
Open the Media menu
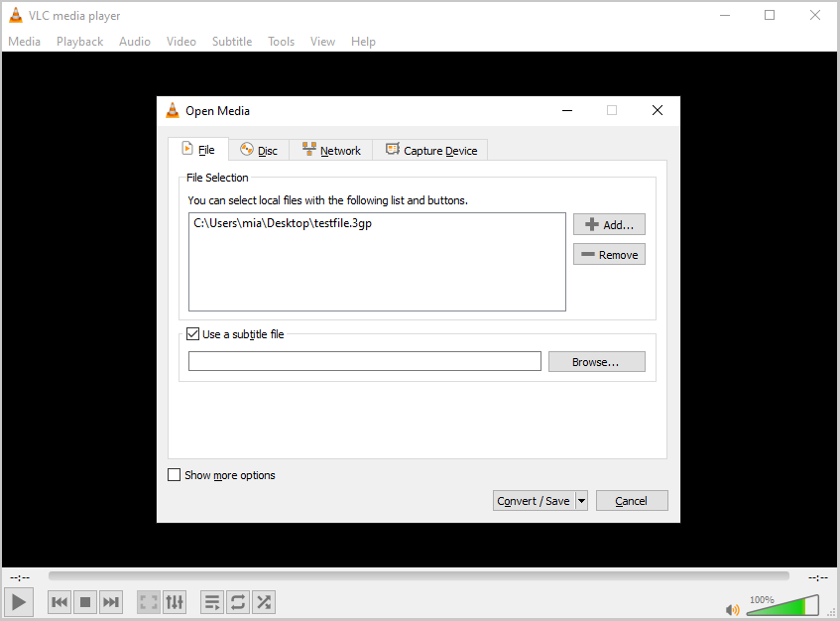click(24, 42)
